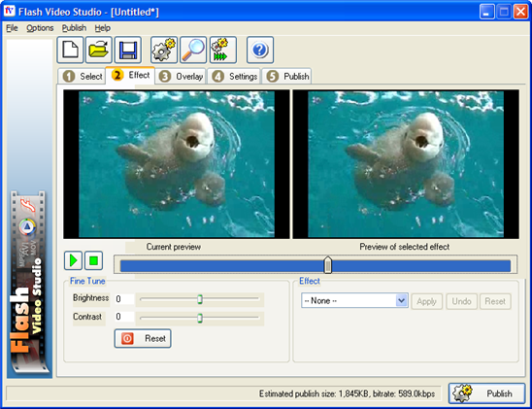Open help with the question mark icon
This screenshot has width=532, height=409.
(260, 51)
